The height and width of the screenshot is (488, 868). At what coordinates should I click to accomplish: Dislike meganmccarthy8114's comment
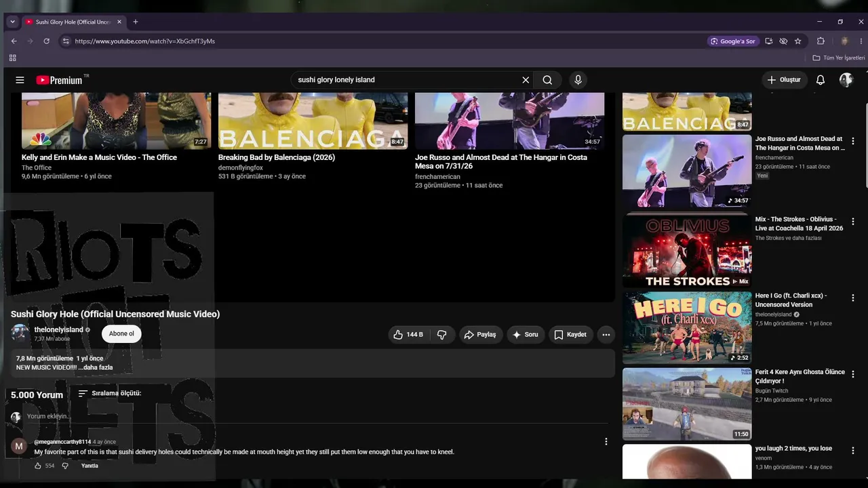(x=65, y=466)
